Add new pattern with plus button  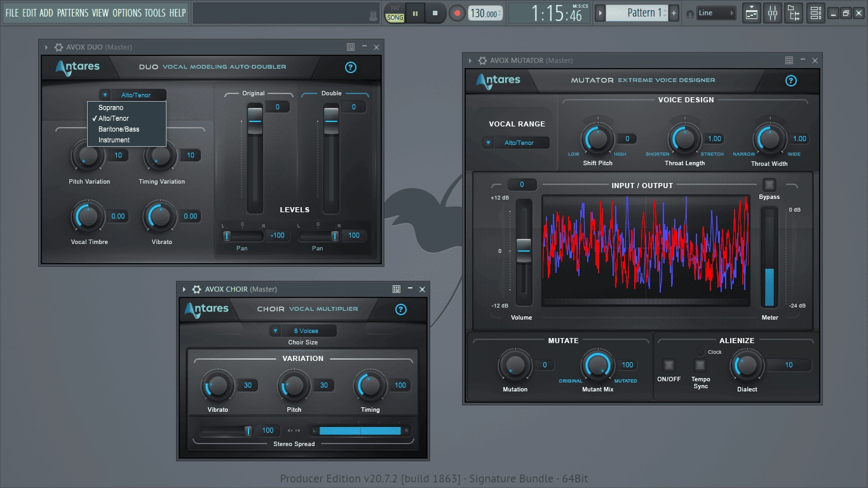674,13
